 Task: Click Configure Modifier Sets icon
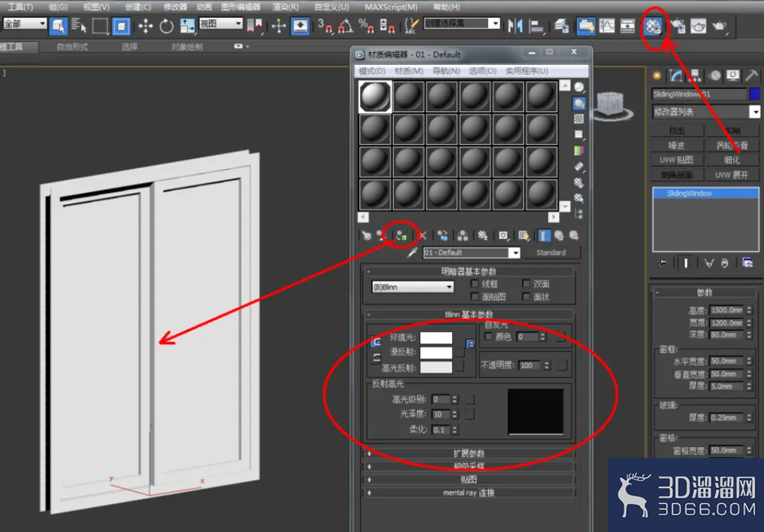pyautogui.click(x=748, y=263)
